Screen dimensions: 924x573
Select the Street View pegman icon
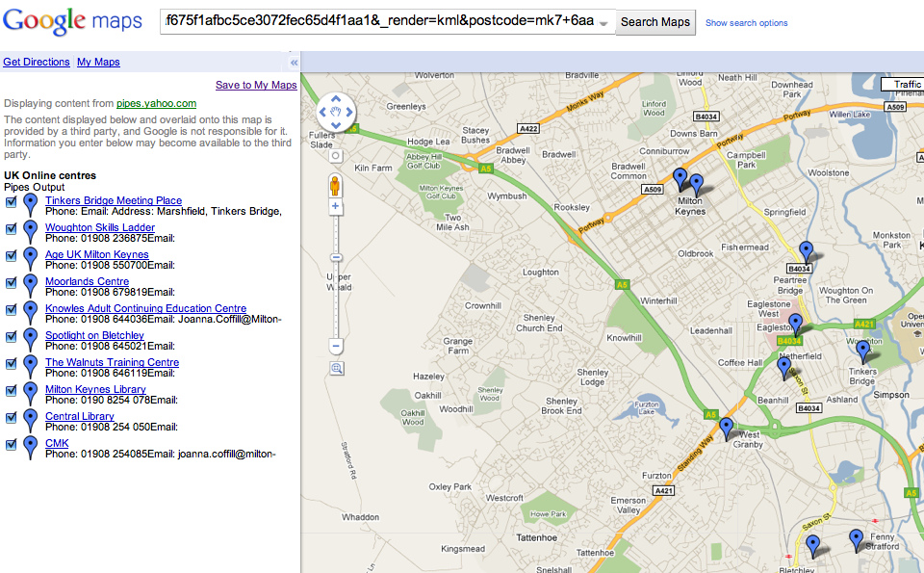(337, 186)
